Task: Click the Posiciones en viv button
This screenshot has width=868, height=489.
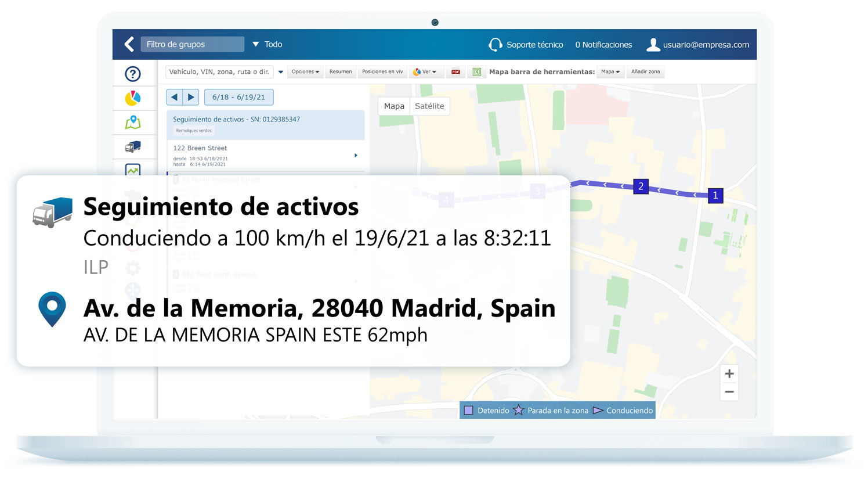Action: tap(382, 72)
